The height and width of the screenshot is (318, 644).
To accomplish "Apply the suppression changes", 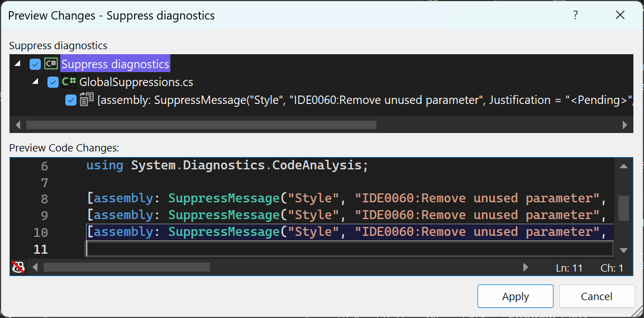I will point(515,297).
